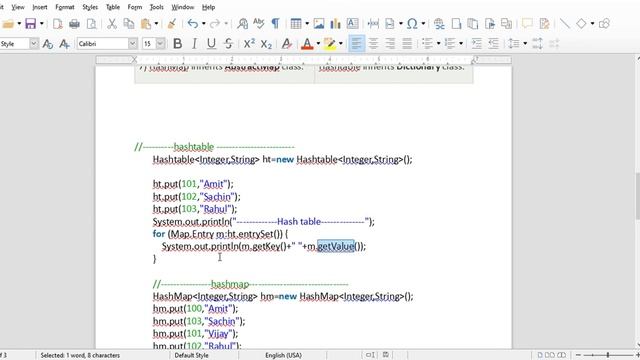Print the document
Viewport: 640px width, 360px height.
click(74, 24)
